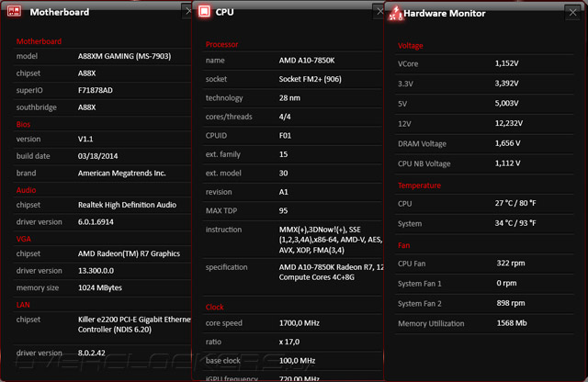The height and width of the screenshot is (382, 588).
Task: Click brand American Megatrends Inc.
Action: click(121, 174)
